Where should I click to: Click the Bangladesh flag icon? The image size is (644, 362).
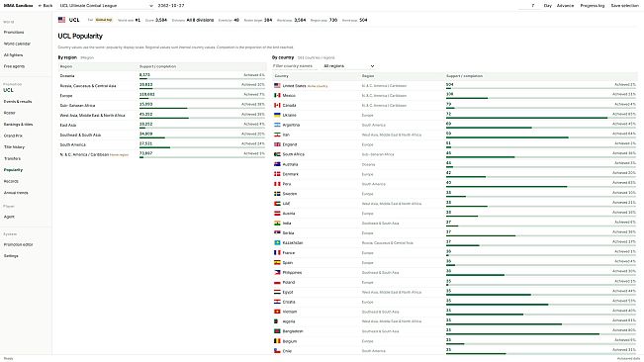tap(277, 331)
